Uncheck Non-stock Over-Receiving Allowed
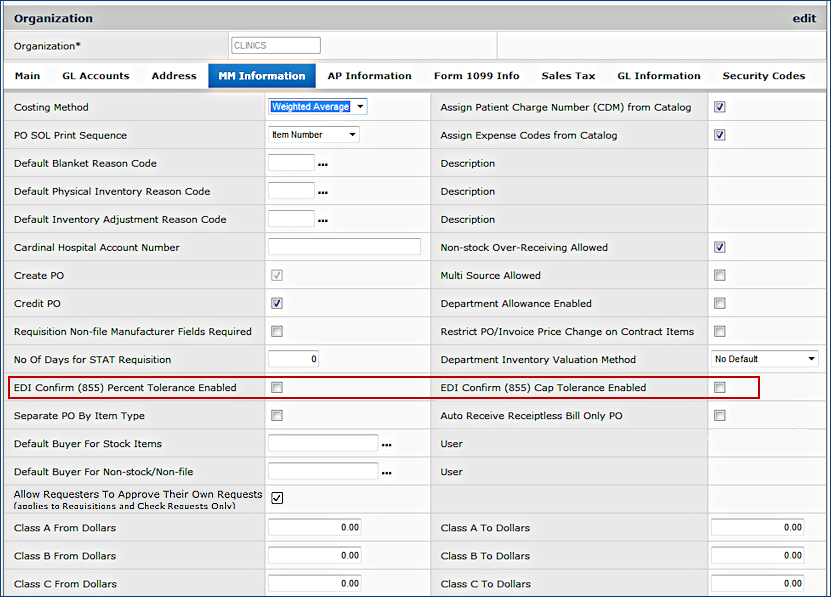The width and height of the screenshot is (831, 597). 719,248
